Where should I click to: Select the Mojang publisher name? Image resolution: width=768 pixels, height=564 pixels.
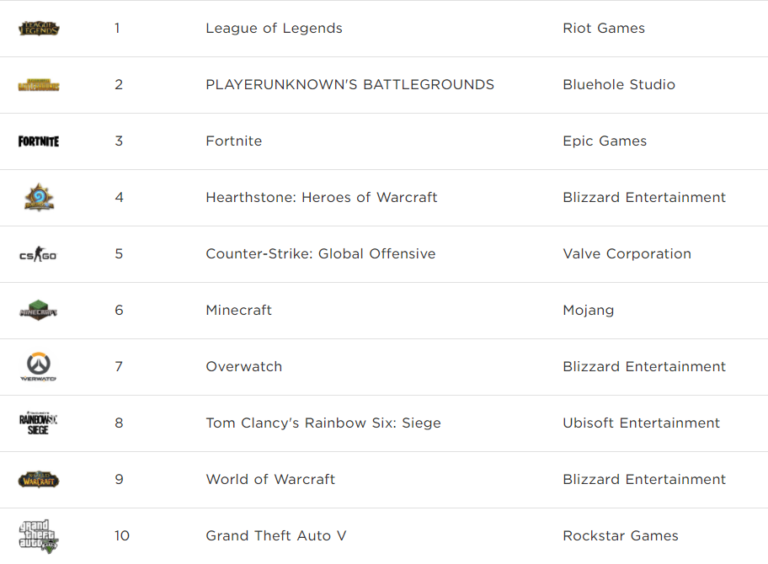click(589, 310)
